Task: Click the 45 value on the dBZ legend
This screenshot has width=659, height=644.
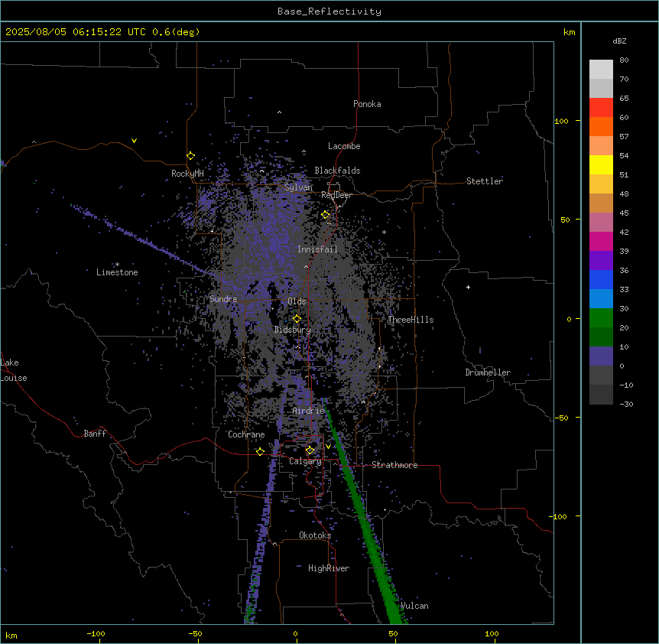Action: pos(624,213)
